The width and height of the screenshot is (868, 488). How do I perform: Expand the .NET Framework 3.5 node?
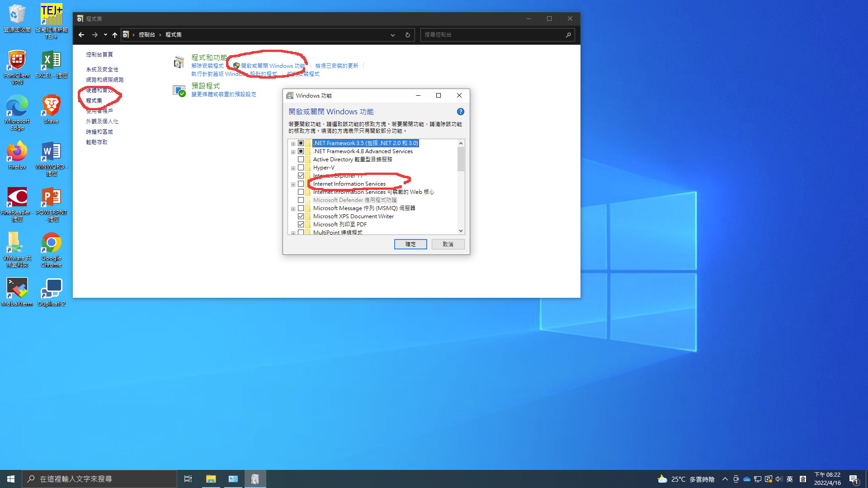tap(293, 144)
